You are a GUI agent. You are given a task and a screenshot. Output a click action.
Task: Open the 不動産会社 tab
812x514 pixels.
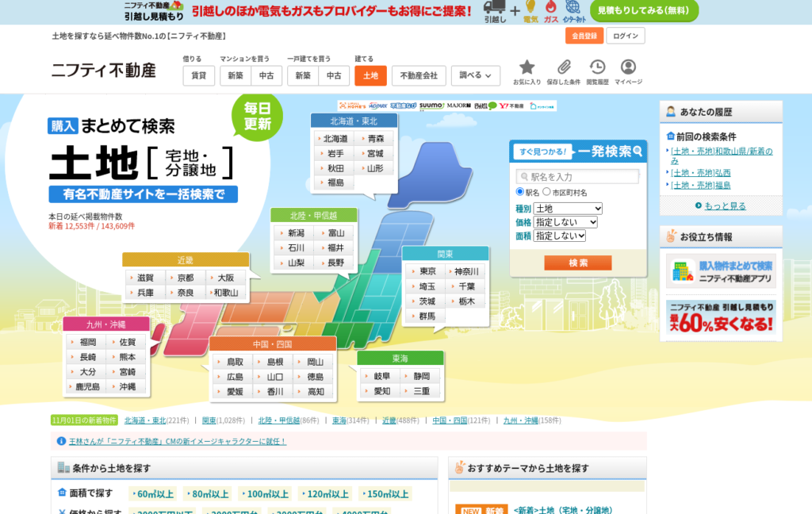(x=419, y=75)
